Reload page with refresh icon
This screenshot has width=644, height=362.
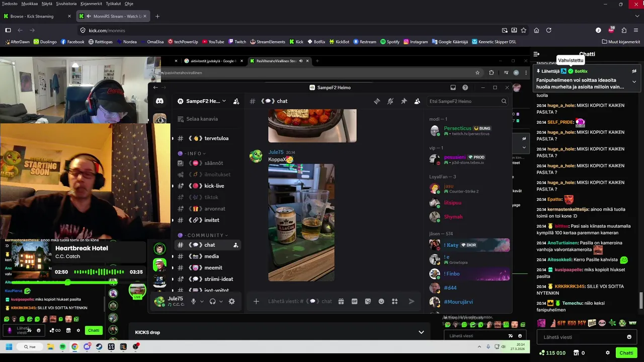point(549,30)
